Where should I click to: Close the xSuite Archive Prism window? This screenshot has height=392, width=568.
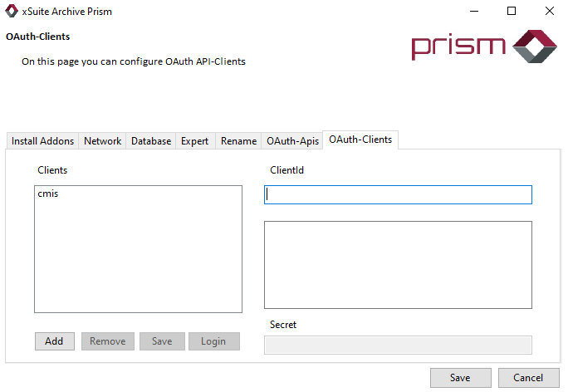[550, 12]
